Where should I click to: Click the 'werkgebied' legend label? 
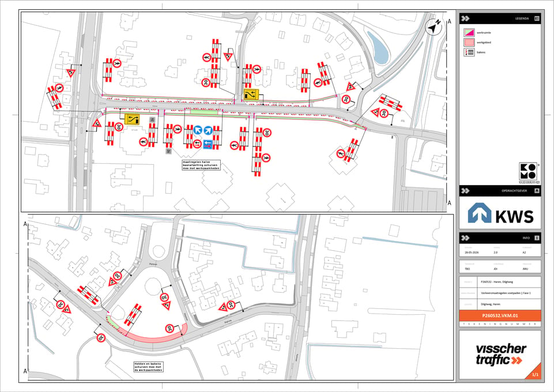[x=484, y=43]
